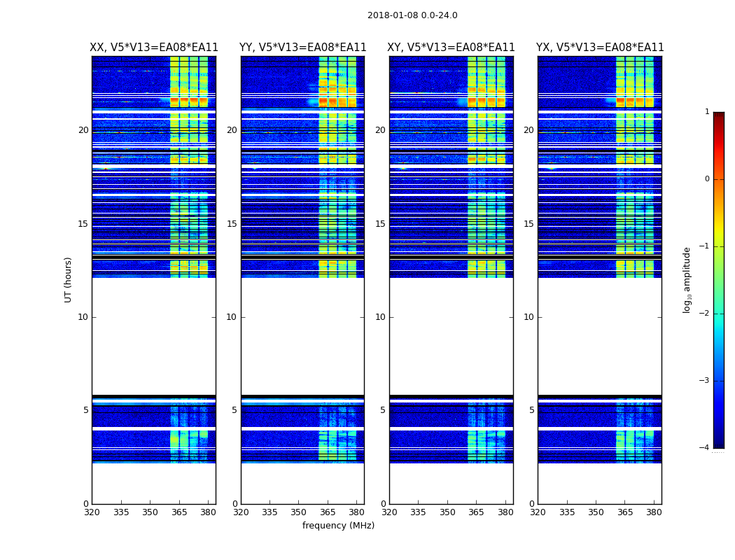
Task: Click the UT (hours) axis label
Action: 68,280
